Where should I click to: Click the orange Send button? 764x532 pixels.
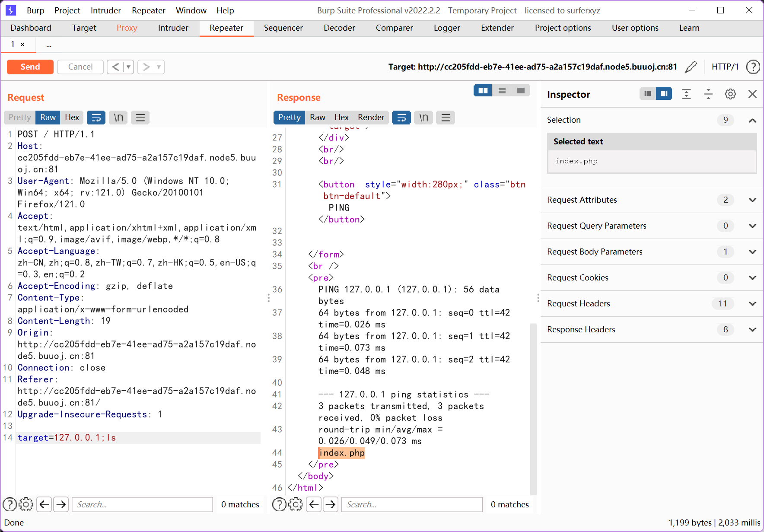click(30, 67)
